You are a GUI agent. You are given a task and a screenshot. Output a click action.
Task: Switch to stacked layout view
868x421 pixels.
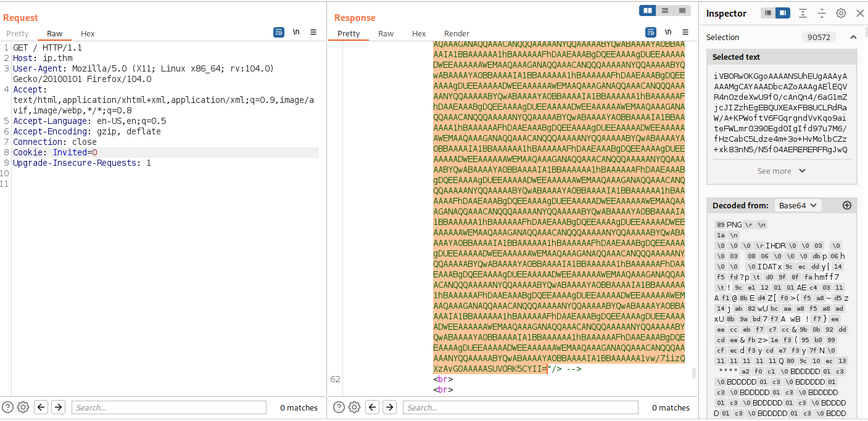point(664,10)
